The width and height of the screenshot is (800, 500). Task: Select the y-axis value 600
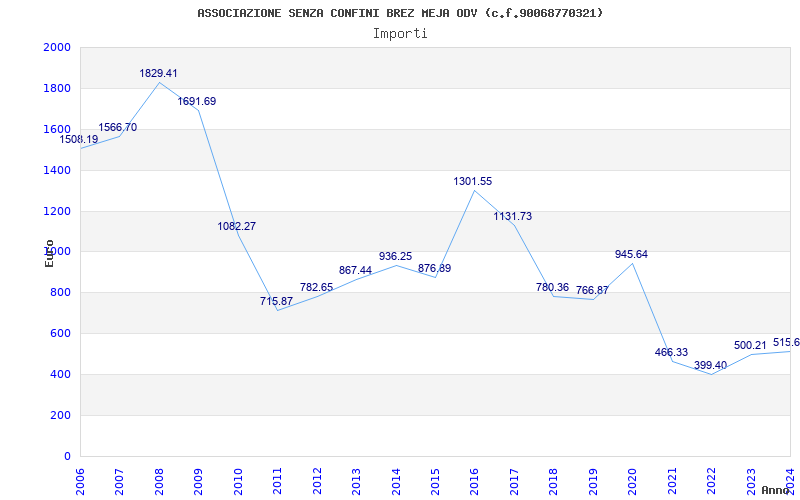(60, 334)
